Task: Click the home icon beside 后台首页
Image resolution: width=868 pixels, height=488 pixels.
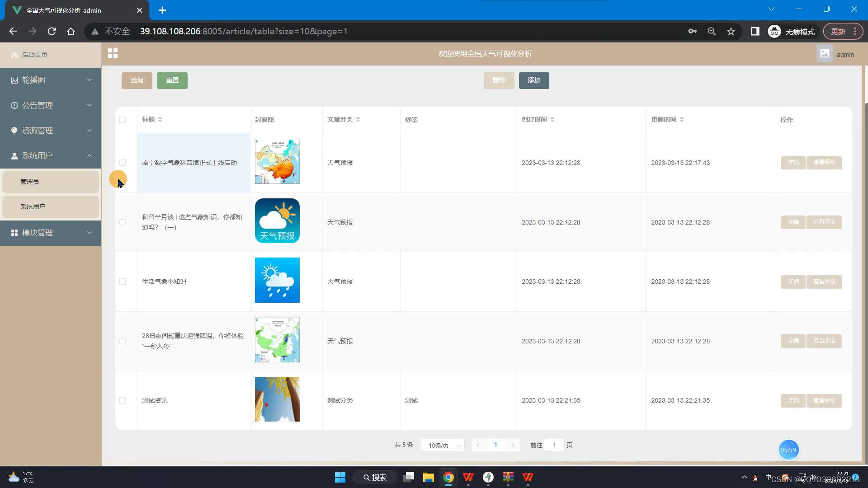Action: [14, 55]
